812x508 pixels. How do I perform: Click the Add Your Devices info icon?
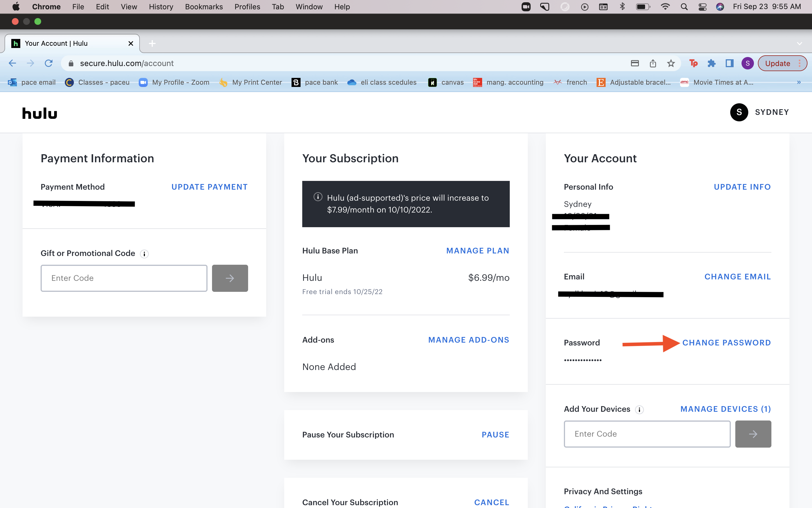639,410
